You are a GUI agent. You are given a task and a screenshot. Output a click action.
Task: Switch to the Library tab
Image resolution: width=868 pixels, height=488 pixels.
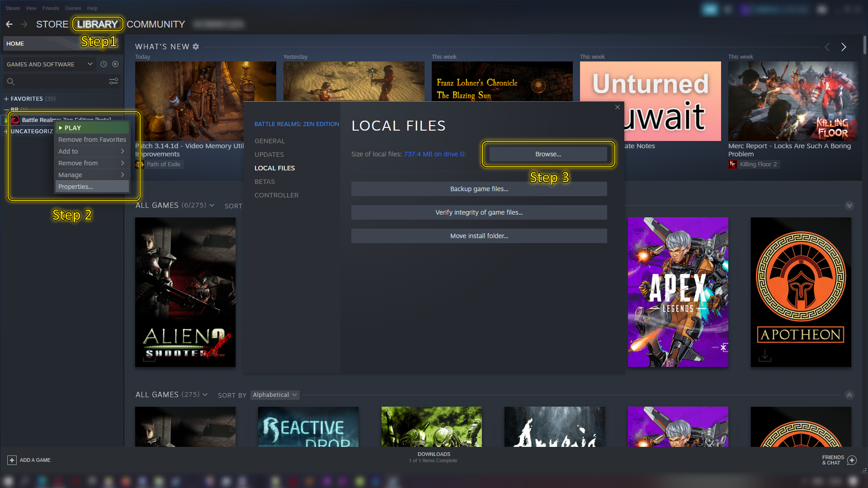pos(97,24)
